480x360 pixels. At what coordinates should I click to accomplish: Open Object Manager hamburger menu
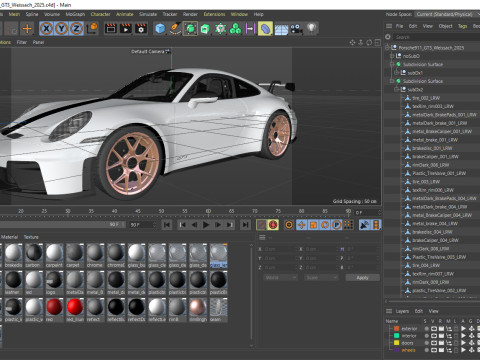tap(389, 26)
